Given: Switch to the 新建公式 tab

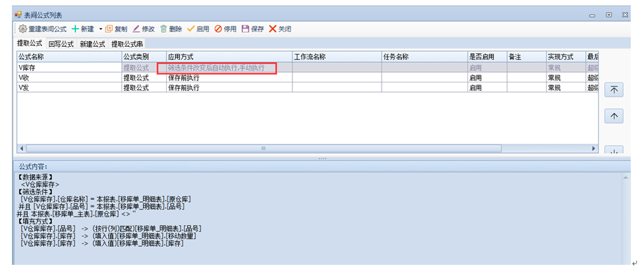Looking at the screenshot, I should coord(92,43).
